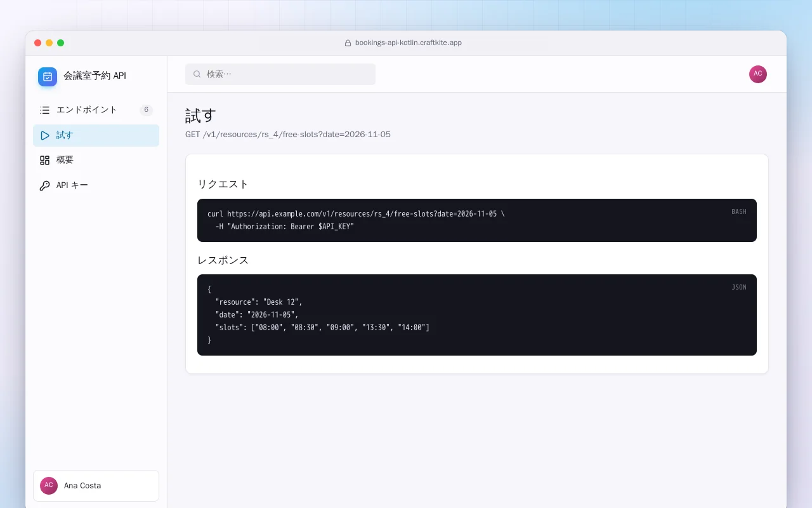The height and width of the screenshot is (508, 812).
Task: Click the リクエスト heading
Action: pyautogui.click(x=223, y=184)
